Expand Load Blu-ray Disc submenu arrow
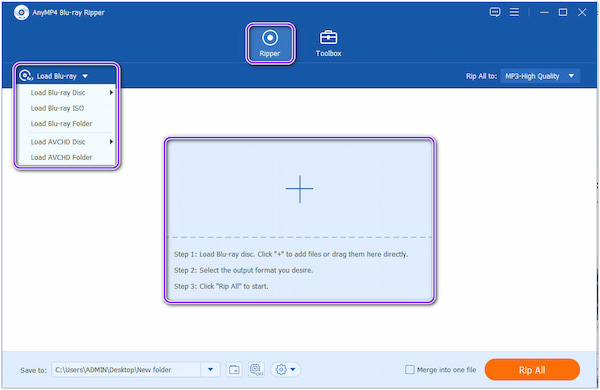600x390 pixels. point(111,93)
